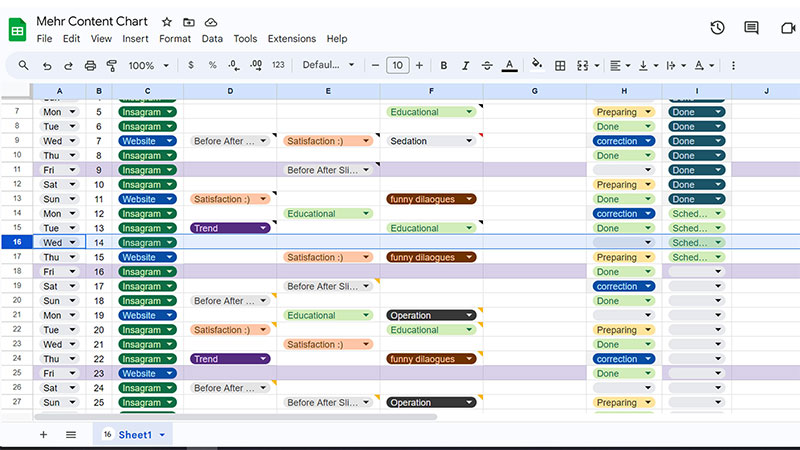Star the Mehr Content Chart document
Screen dimensions: 800x450
[x=167, y=22]
